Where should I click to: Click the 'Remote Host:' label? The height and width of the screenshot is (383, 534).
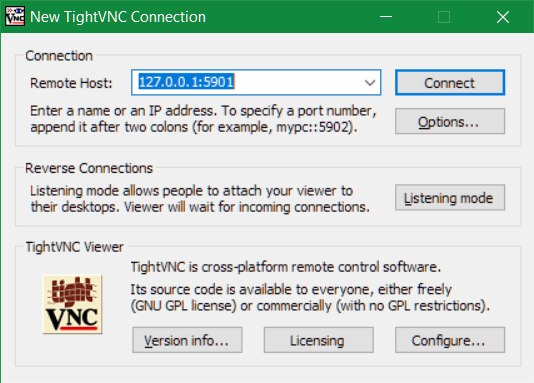coord(71,83)
